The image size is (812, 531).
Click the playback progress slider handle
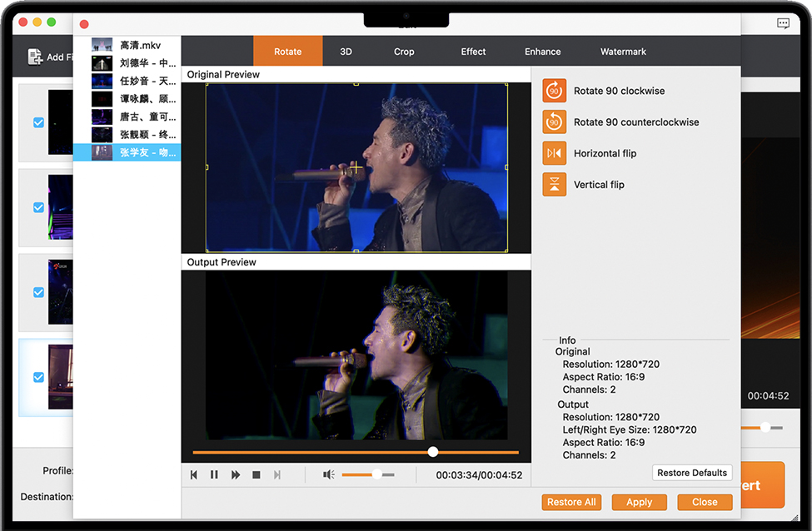click(433, 452)
